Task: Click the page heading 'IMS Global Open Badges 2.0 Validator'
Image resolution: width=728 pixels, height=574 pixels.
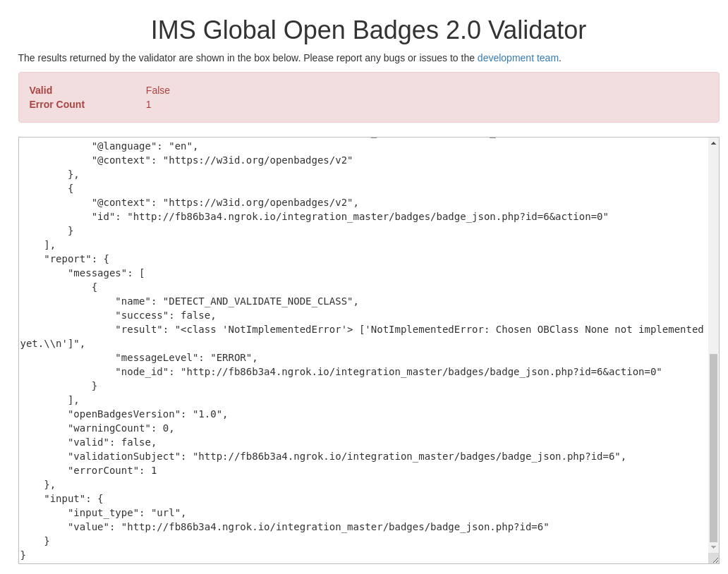Action: click(369, 30)
